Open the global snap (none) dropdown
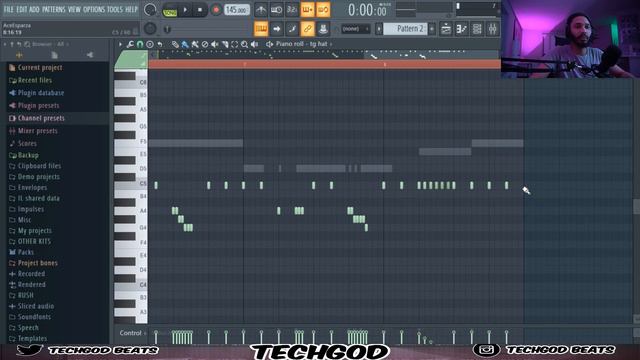 tap(356, 29)
